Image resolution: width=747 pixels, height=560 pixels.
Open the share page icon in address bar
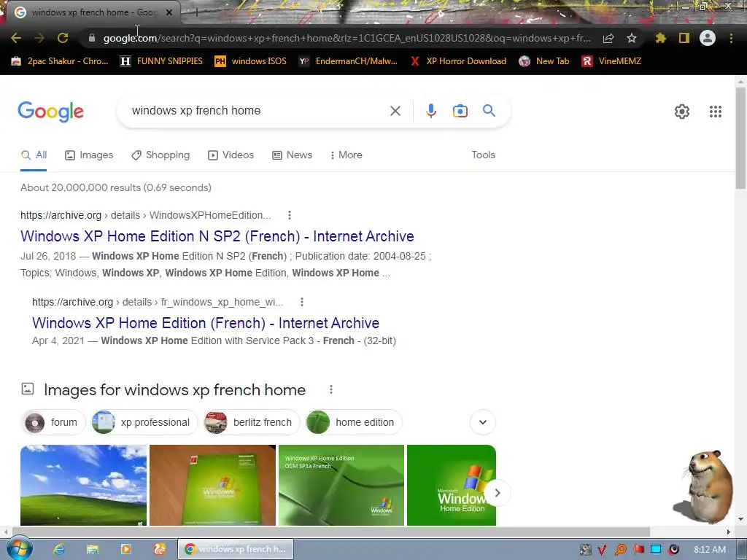(608, 38)
